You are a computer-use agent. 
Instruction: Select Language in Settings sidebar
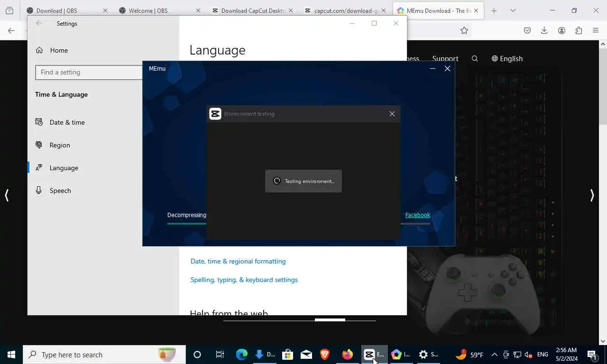[57, 168]
